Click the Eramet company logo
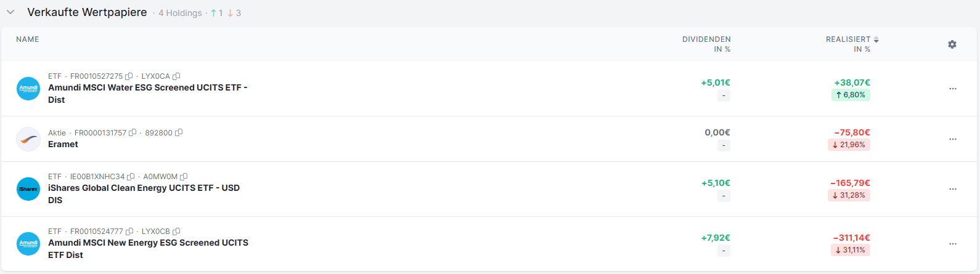This screenshot has width=980, height=274. pyautogui.click(x=28, y=139)
